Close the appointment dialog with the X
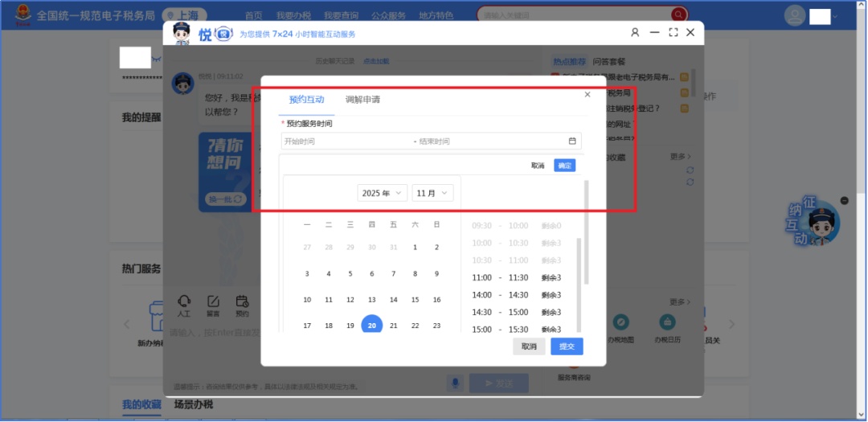This screenshot has width=868, height=422. point(588,95)
